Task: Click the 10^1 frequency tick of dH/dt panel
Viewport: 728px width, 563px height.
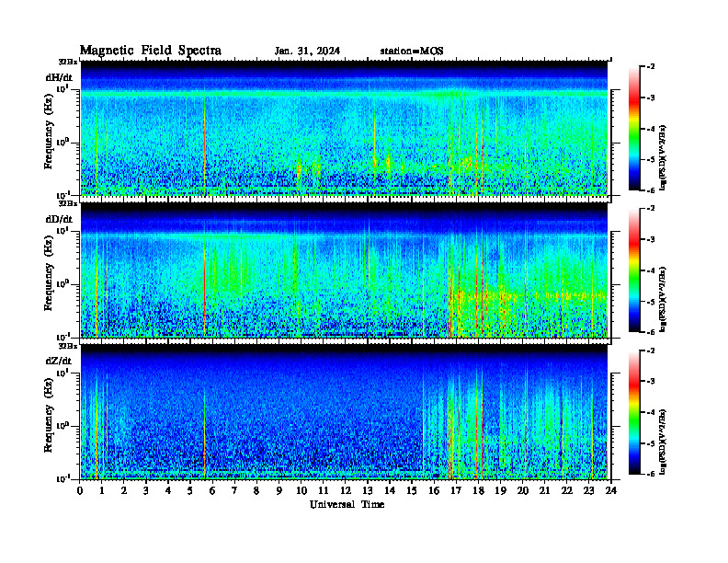Action: pyautogui.click(x=63, y=89)
